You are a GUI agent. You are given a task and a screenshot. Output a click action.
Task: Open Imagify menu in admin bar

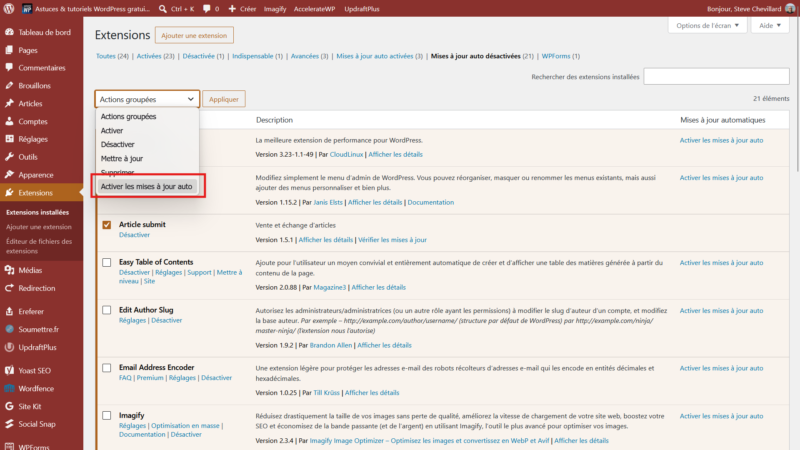click(274, 9)
